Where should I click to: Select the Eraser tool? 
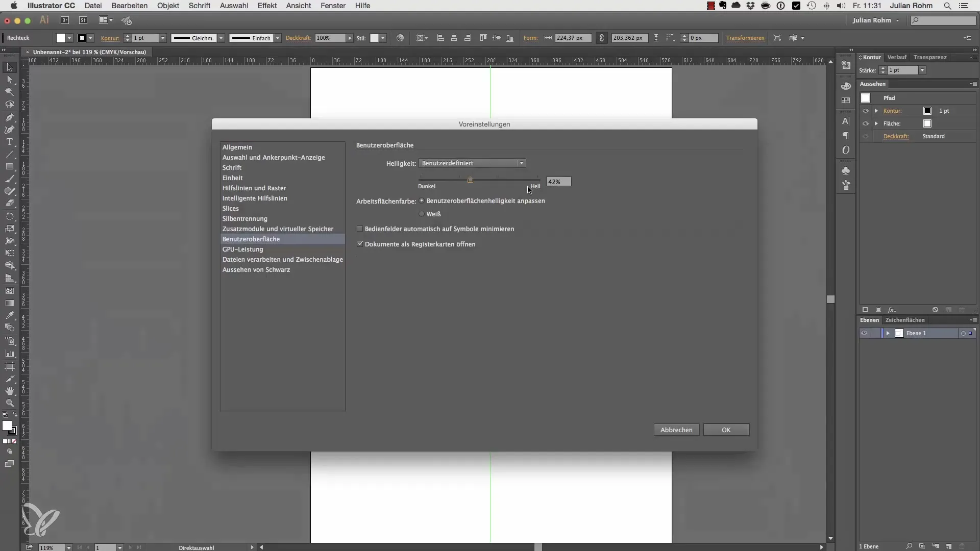[10, 203]
